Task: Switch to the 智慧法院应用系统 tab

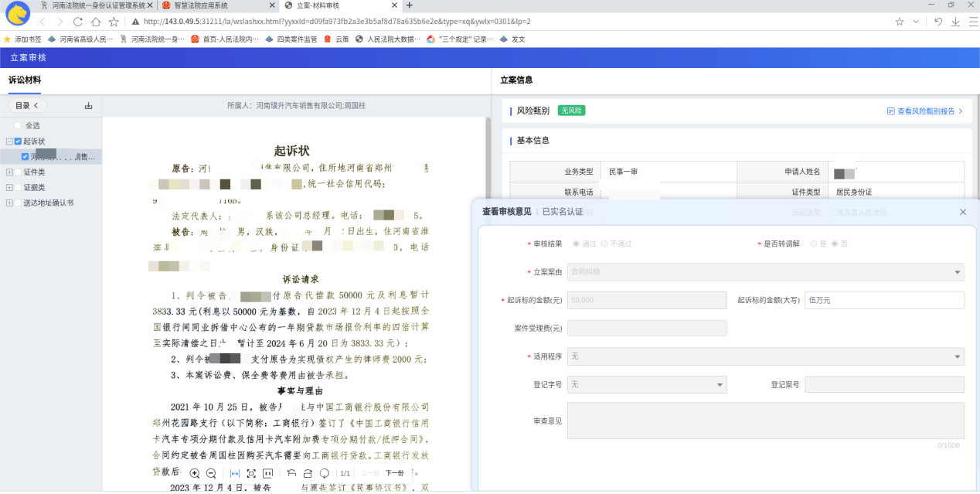Action: point(217,5)
